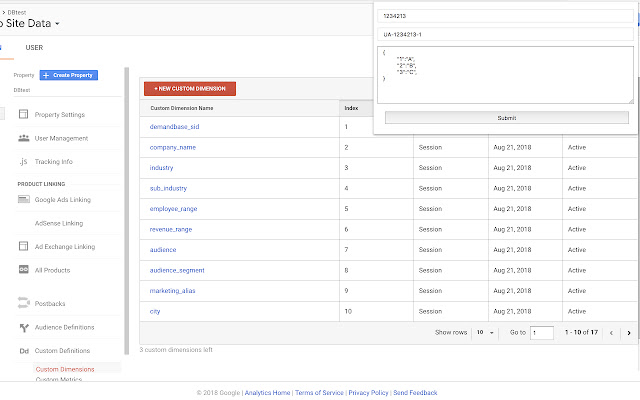The height and width of the screenshot is (400, 640).
Task: Click the 1 - 10 of 17 text
Action: click(x=581, y=332)
